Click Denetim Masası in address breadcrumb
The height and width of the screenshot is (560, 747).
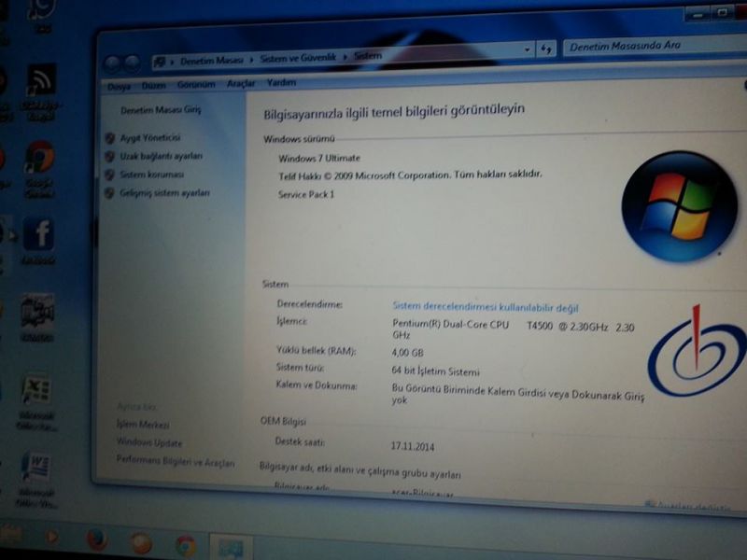(212, 60)
